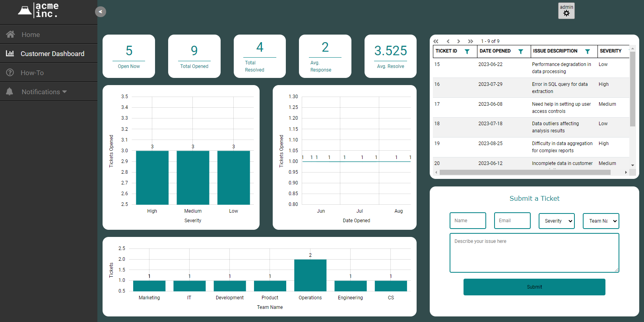This screenshot has width=644, height=322.
Task: Click the Engineering team bar
Action: 351,286
